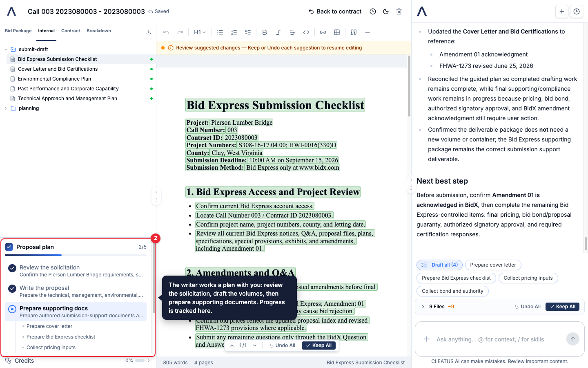588x368 pixels.
Task: Click the assistant panel logo
Action: pos(422,11)
